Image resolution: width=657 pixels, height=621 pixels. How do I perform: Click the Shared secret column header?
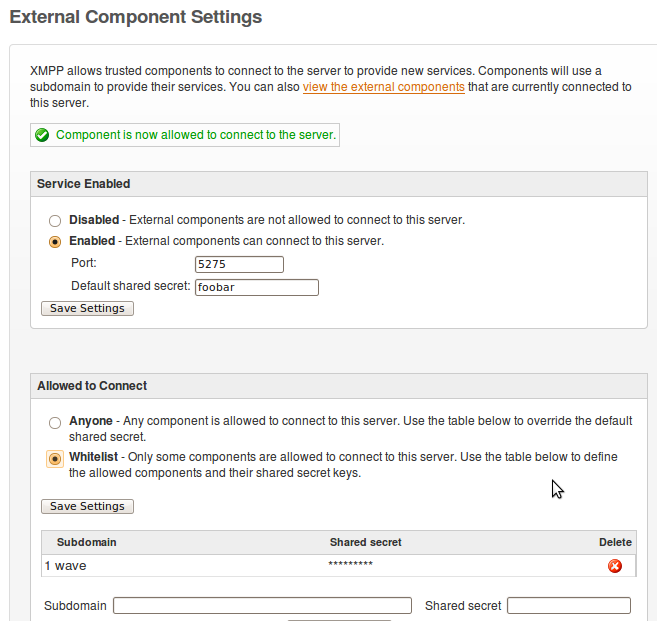click(365, 542)
